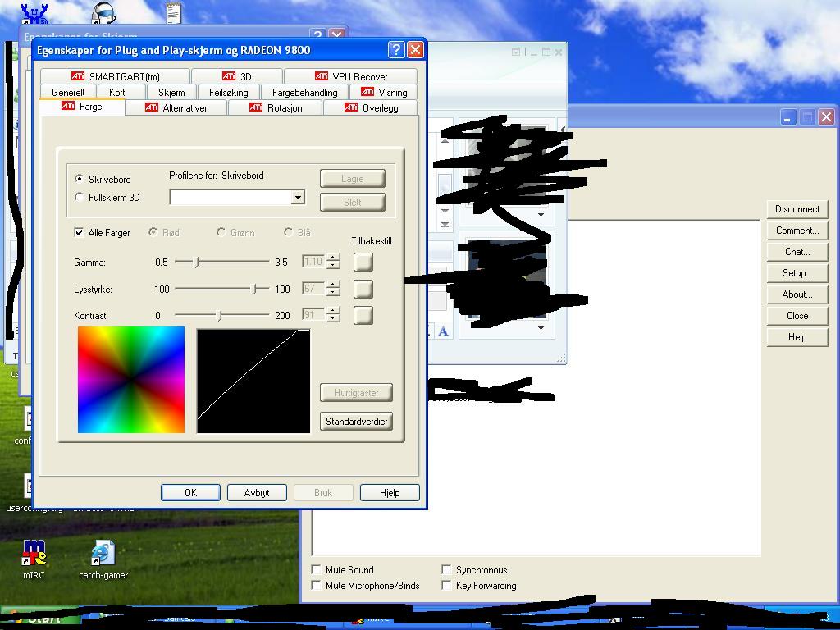Click the Lysstyrke value field showing 67
Viewport: 840px width, 630px height.
[x=314, y=289]
